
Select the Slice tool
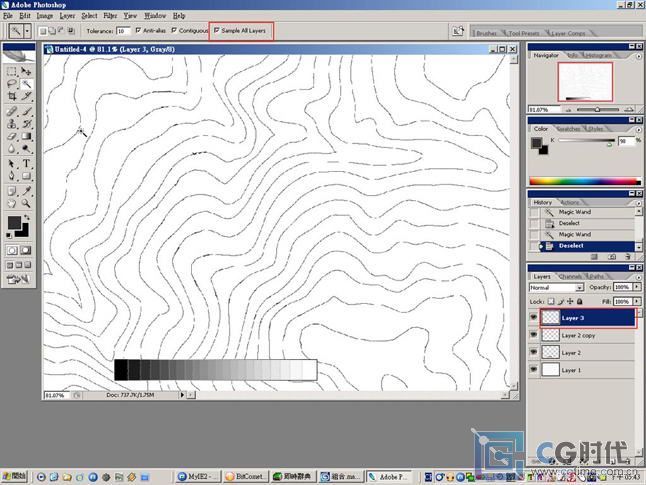[26, 96]
